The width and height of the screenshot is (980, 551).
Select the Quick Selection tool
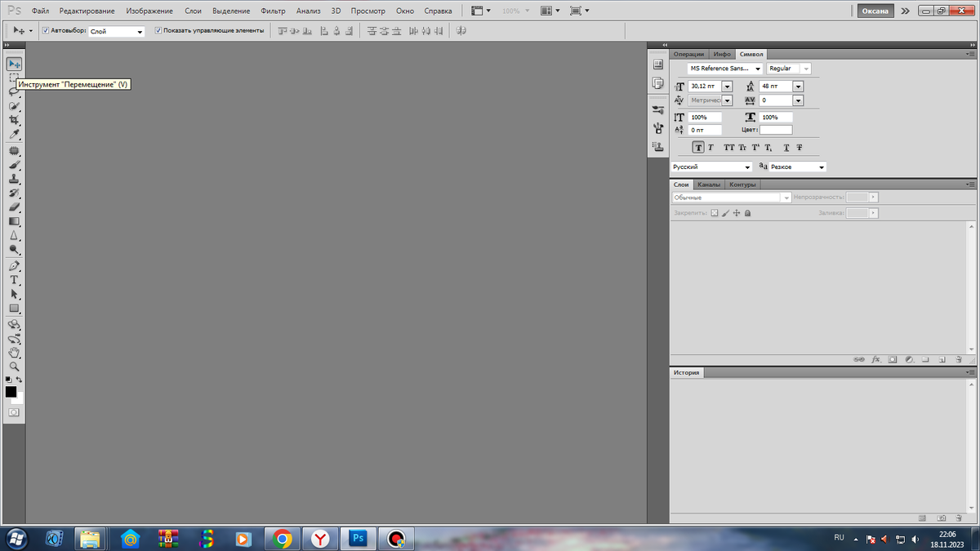pos(14,106)
